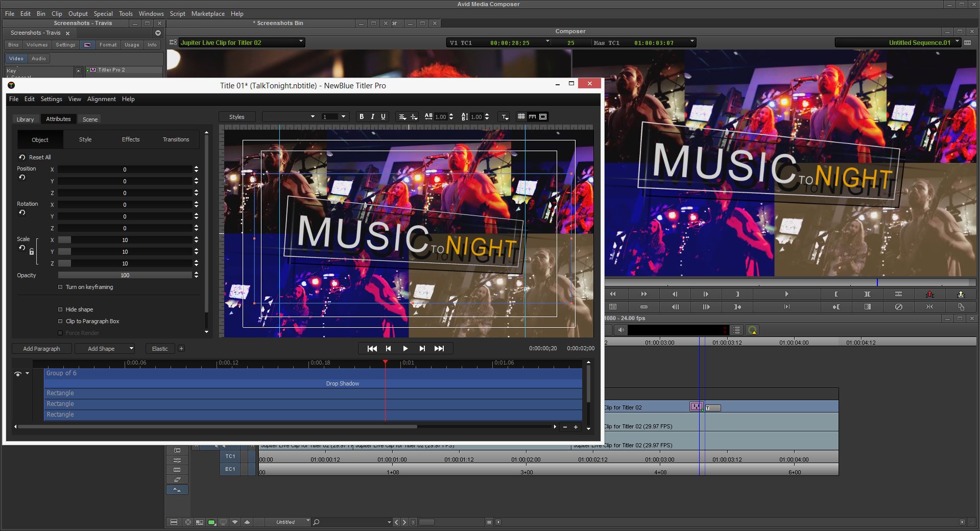
Task: Open the Alignment menu in Titler Pro
Action: pos(101,99)
